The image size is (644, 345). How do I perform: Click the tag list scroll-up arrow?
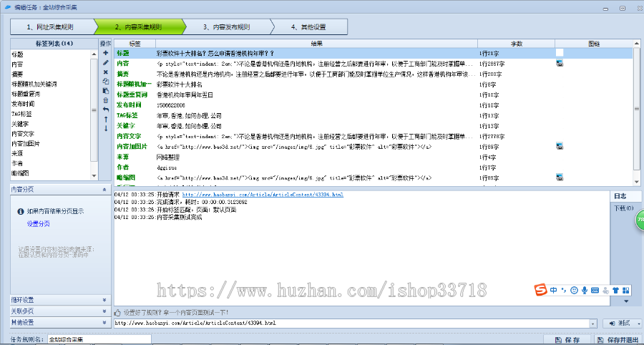click(94, 54)
